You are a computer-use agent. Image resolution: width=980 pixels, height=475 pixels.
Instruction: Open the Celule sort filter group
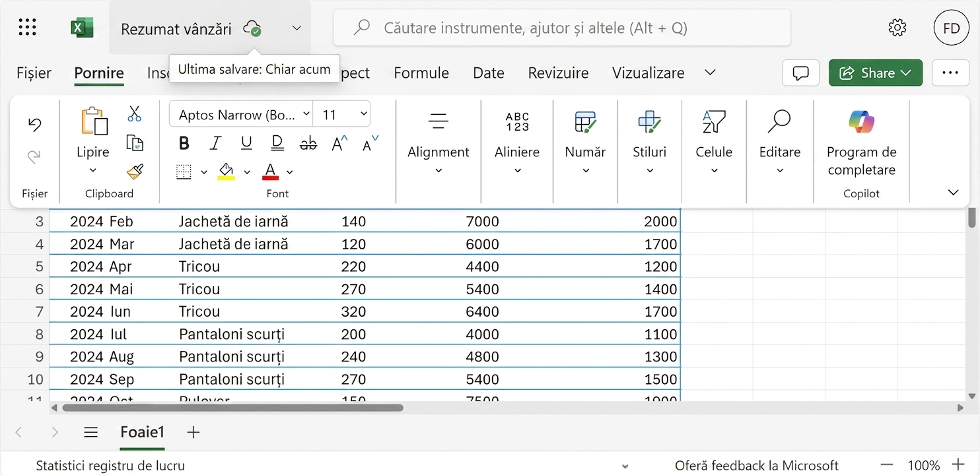(x=714, y=121)
